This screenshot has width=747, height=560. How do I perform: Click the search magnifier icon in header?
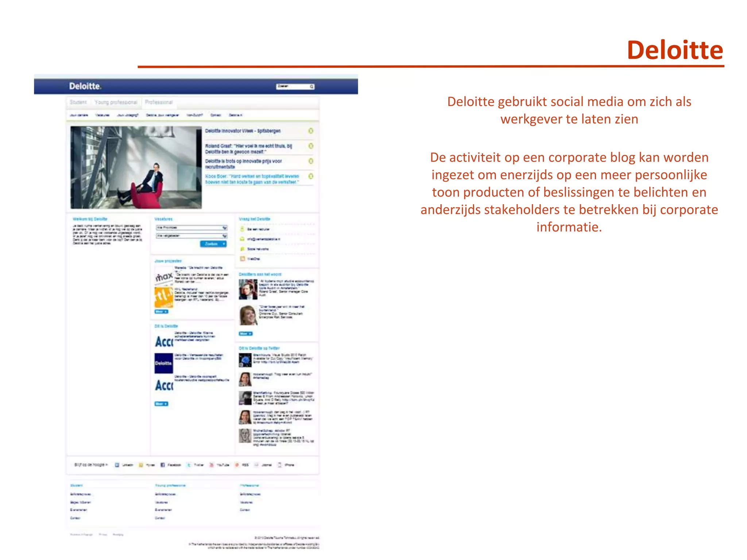(x=311, y=87)
